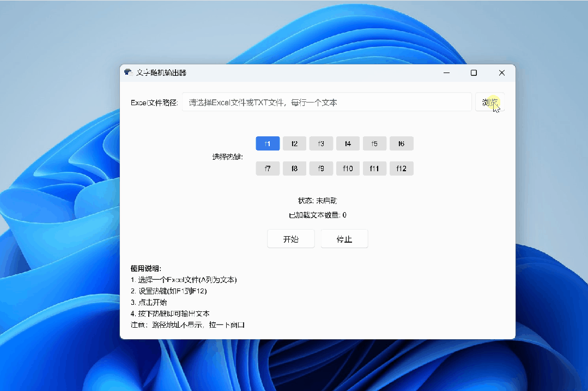Image resolution: width=588 pixels, height=391 pixels.
Task: Choose f8 as the hotkey
Action: tap(294, 168)
